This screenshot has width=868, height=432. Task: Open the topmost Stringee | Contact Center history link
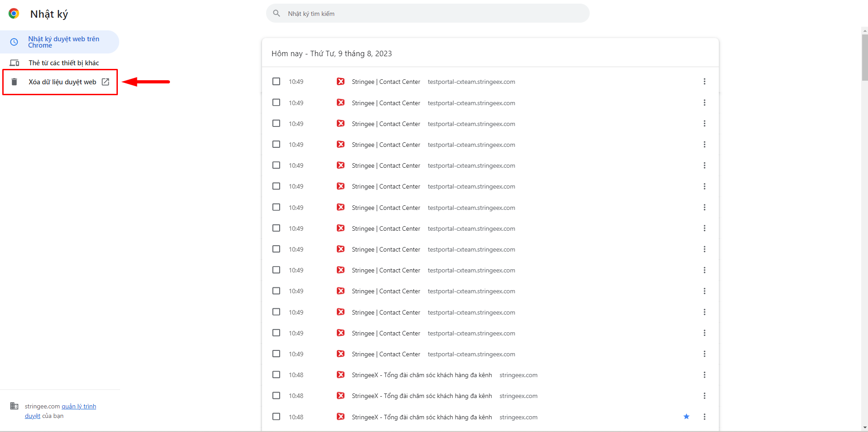coord(386,82)
